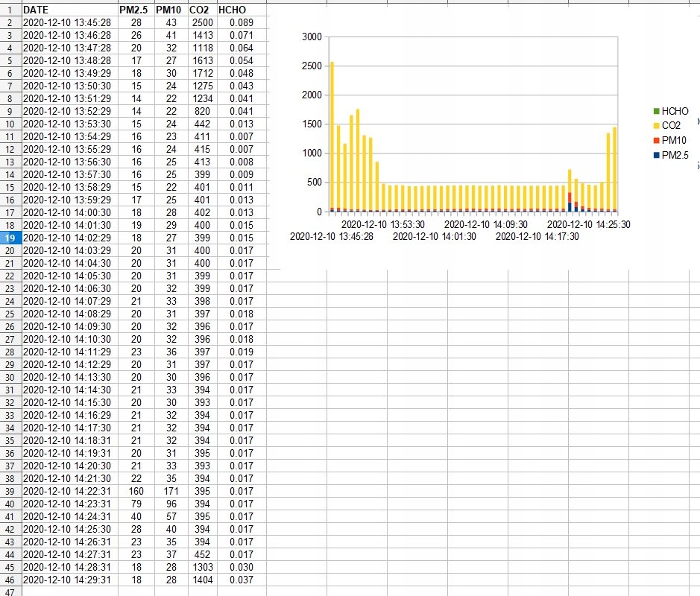Click the 3000 label on chart Y axis

[x=313, y=37]
